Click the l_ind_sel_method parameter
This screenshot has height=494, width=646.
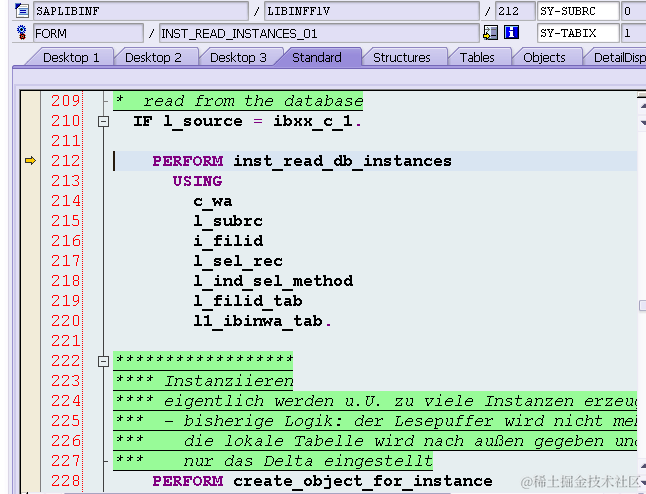(x=273, y=281)
